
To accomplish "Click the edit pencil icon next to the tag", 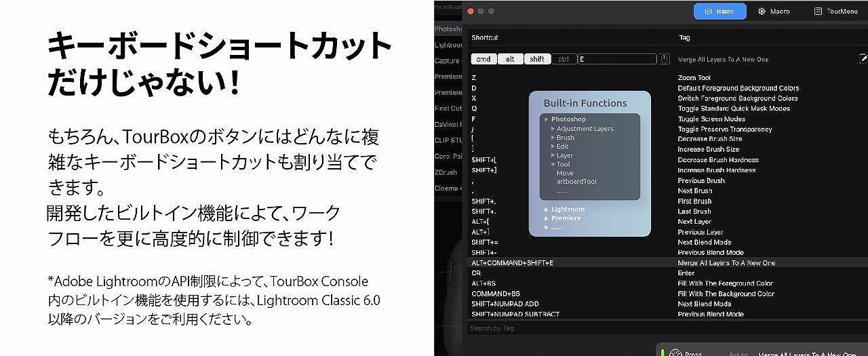I will 863,59.
